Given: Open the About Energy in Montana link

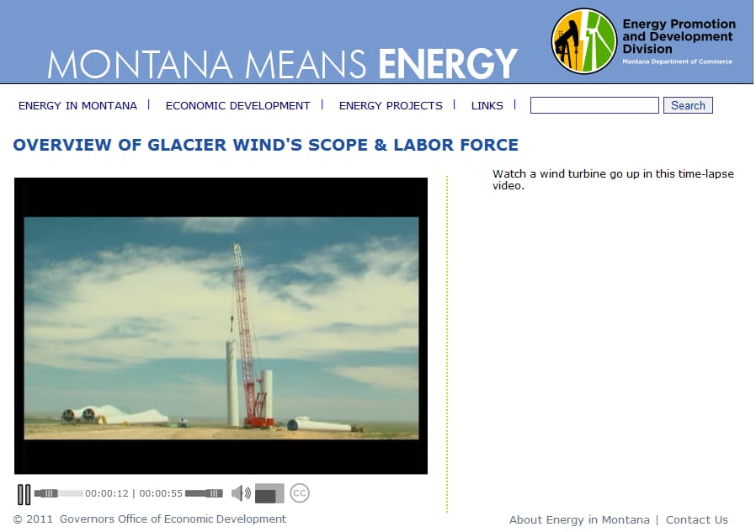Looking at the screenshot, I should (579, 519).
